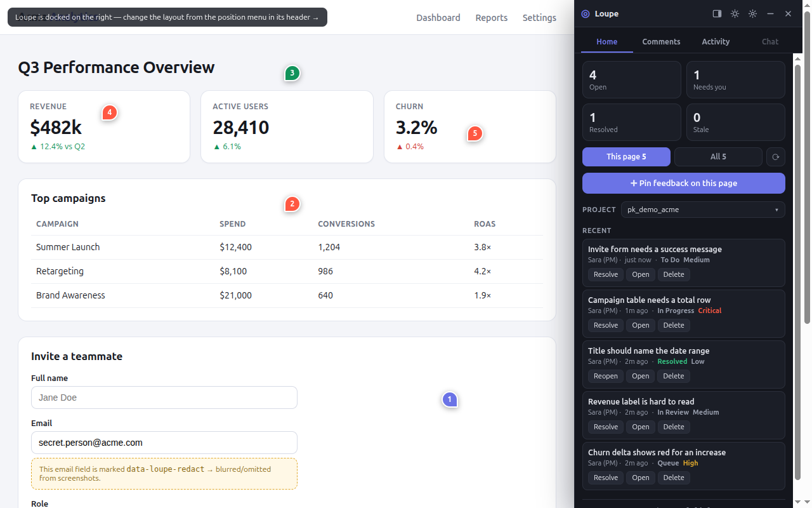Click the Loupe panel vertical scrollbar
This screenshot has width=812, height=508.
point(798,273)
